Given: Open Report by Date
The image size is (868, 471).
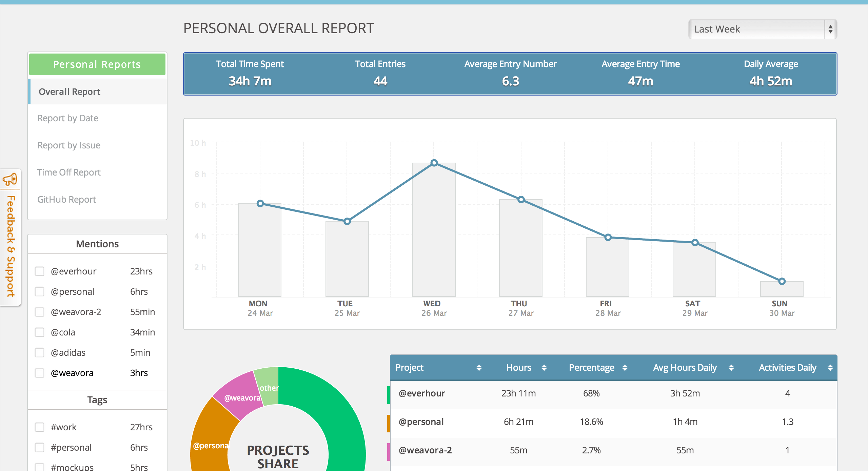Looking at the screenshot, I should tap(68, 118).
